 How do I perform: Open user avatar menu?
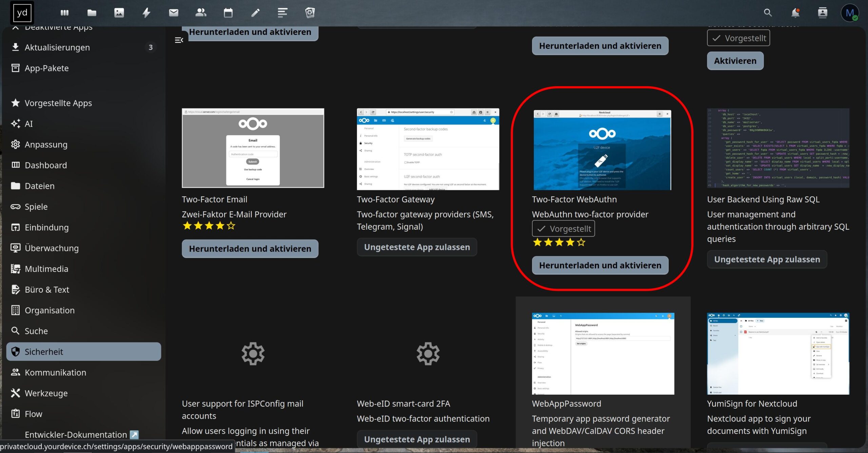click(850, 13)
